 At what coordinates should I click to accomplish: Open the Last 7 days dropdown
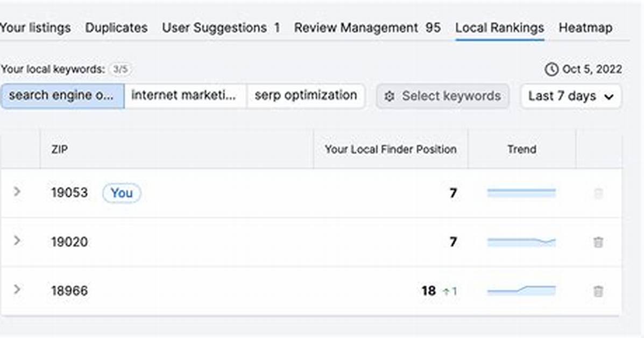click(571, 96)
